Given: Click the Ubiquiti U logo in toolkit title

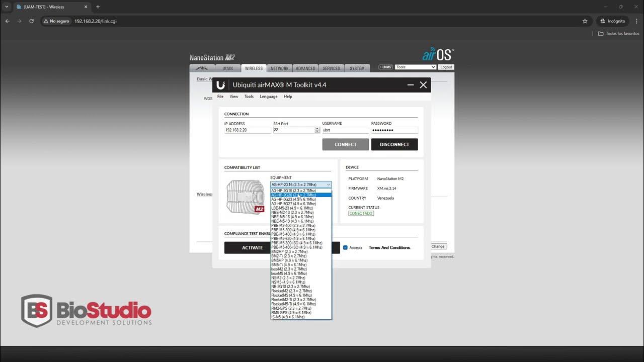Looking at the screenshot, I should coord(221,85).
